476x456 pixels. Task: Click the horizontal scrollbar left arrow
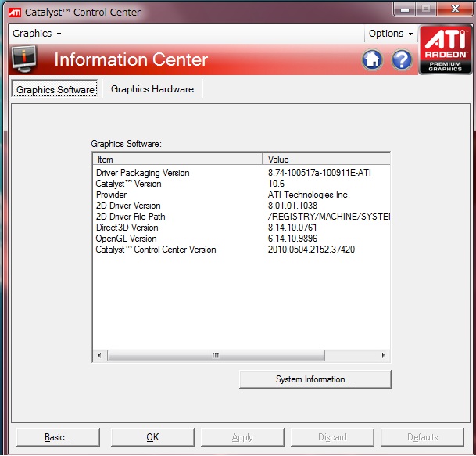click(x=99, y=355)
